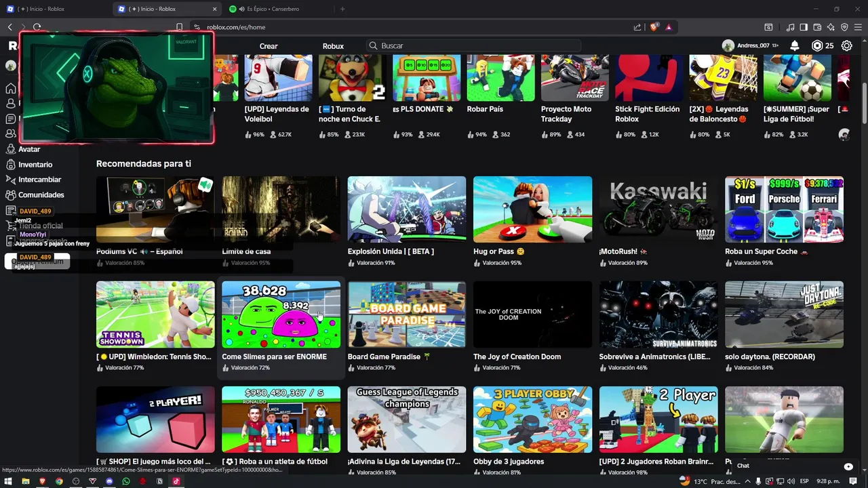
Task: Open the Brave VPN shield icon
Action: click(x=844, y=27)
